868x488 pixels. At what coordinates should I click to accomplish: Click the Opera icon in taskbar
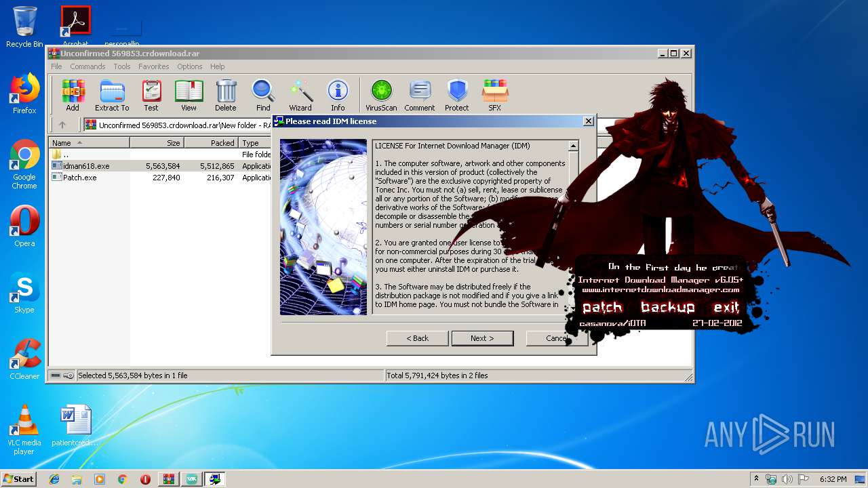coord(145,479)
